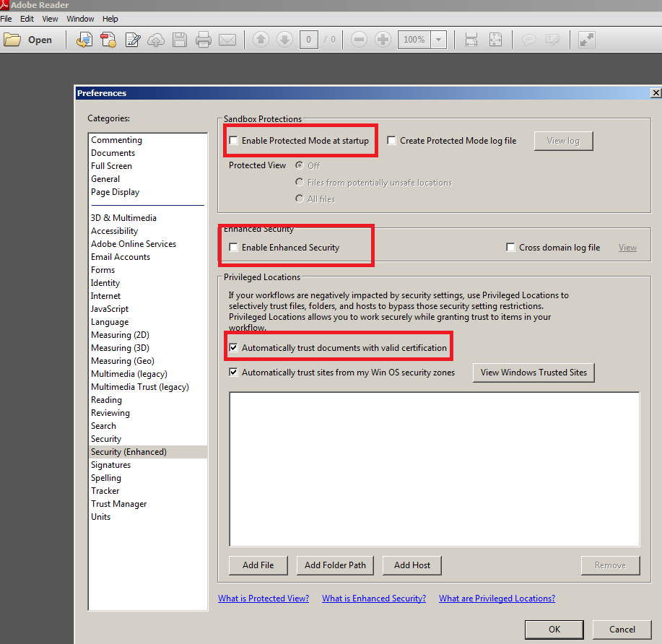Click the Add Folder Path button

335,565
